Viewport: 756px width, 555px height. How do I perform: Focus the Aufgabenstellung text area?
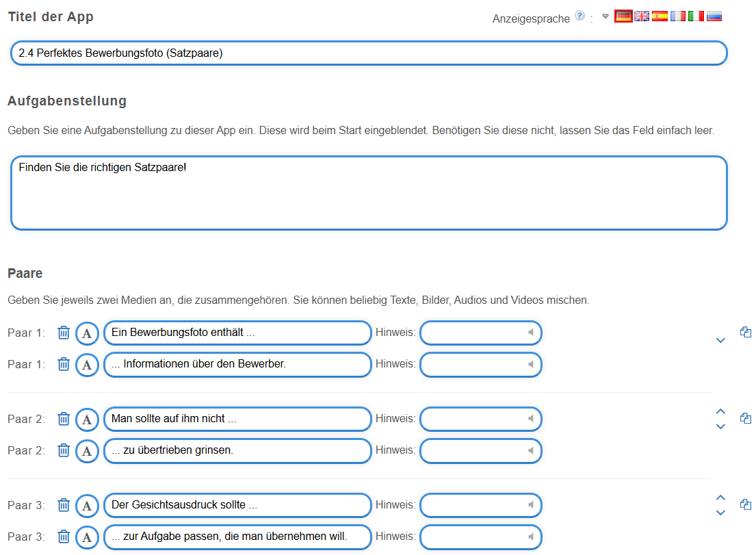coord(369,193)
